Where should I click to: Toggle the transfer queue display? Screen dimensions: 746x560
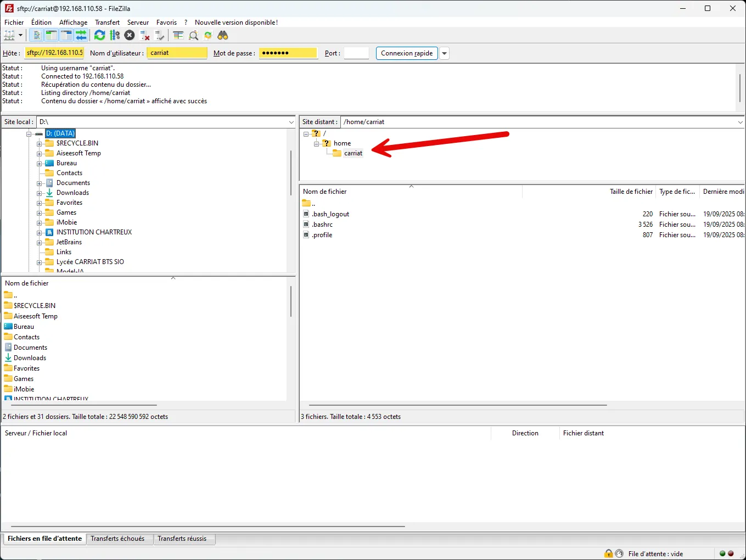tap(81, 35)
